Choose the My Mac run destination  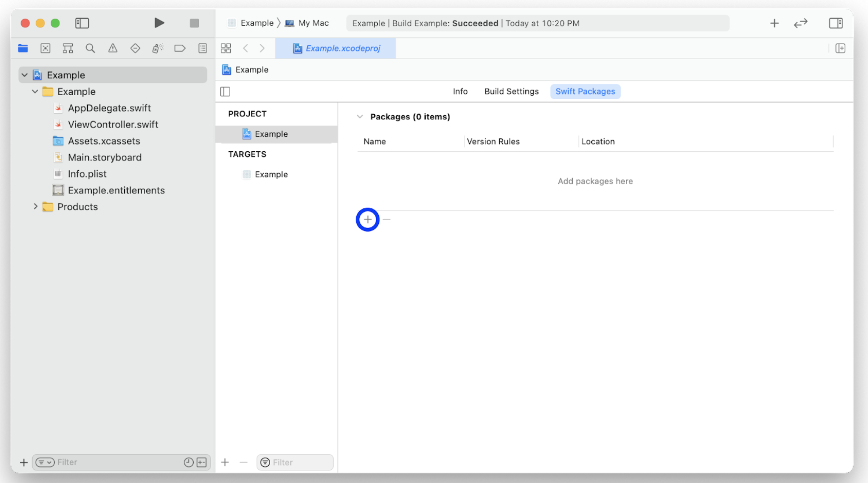(x=306, y=23)
